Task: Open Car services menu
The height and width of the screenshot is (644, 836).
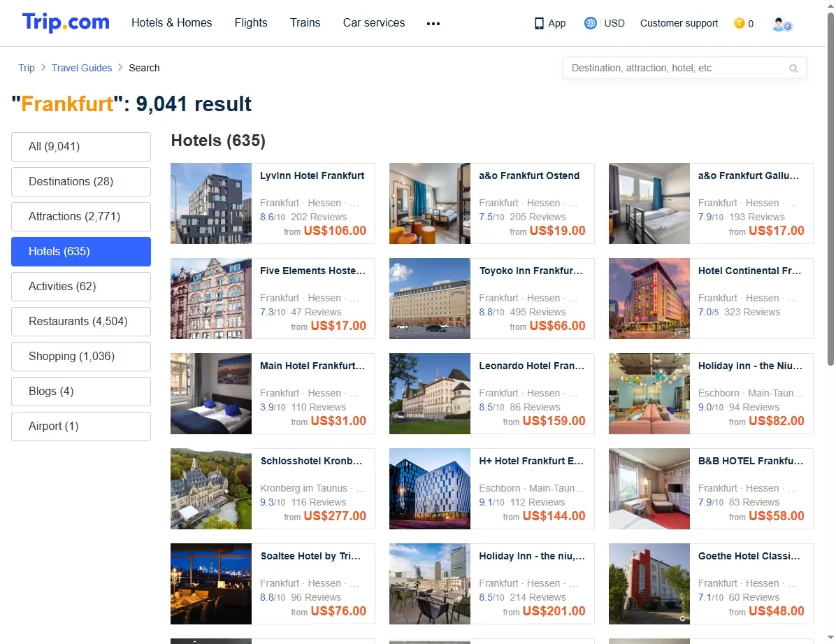Action: pos(374,23)
